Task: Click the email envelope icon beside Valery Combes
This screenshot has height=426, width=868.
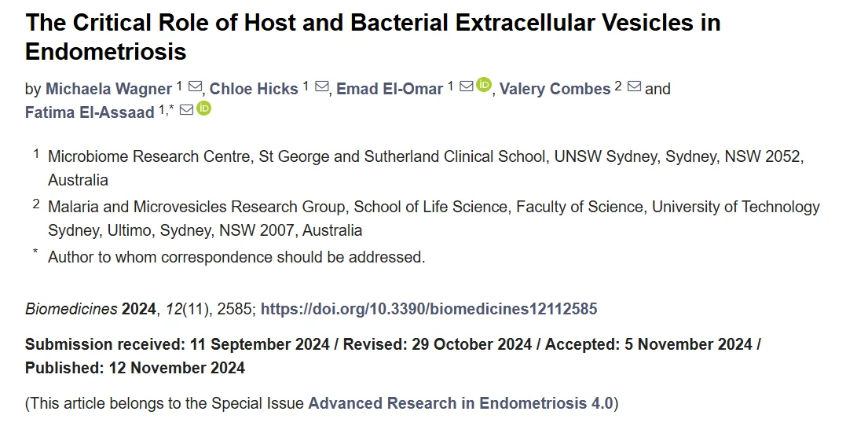Action: pos(634,87)
